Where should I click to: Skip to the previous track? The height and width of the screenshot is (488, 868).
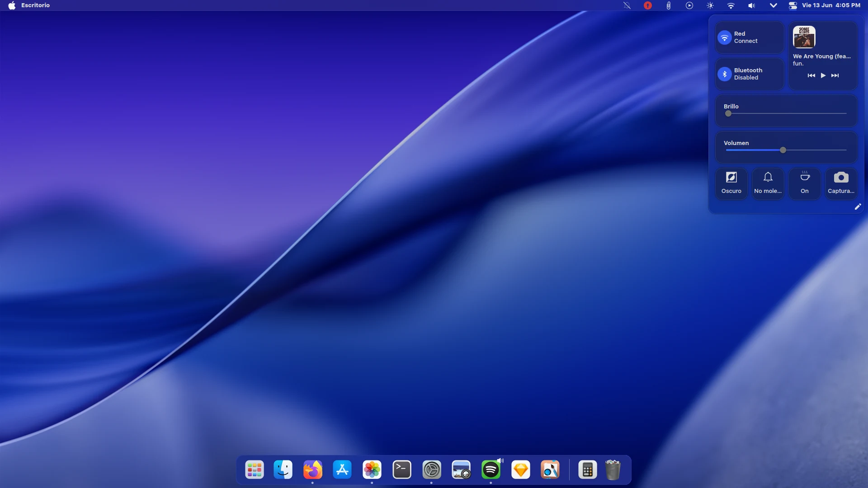point(811,75)
